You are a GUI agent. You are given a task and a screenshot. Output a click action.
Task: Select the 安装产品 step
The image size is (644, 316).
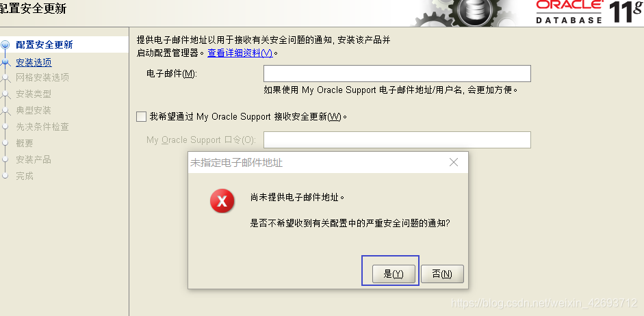pyautogui.click(x=34, y=159)
